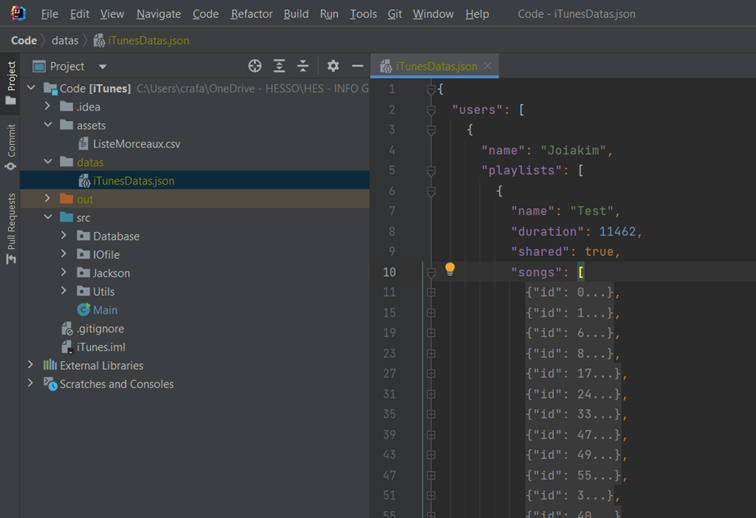This screenshot has width=756, height=518.
Task: Click the shared value true
Action: [599, 252]
